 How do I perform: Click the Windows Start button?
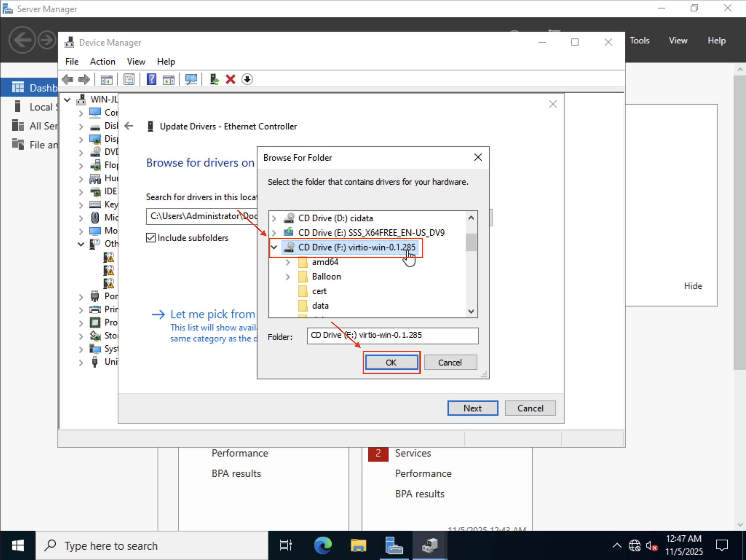click(x=18, y=545)
